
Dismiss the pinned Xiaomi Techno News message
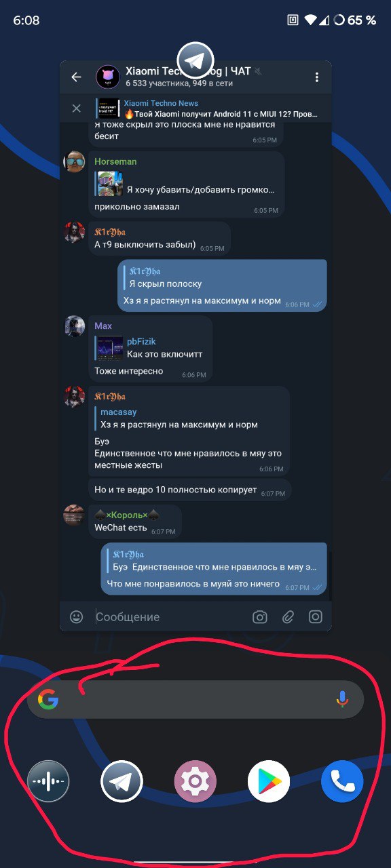click(77, 108)
